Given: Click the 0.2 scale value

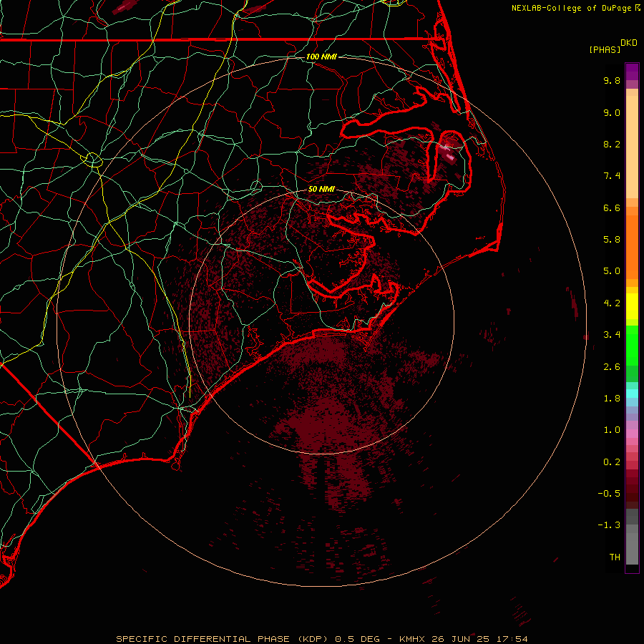Looking at the screenshot, I should (x=612, y=462).
